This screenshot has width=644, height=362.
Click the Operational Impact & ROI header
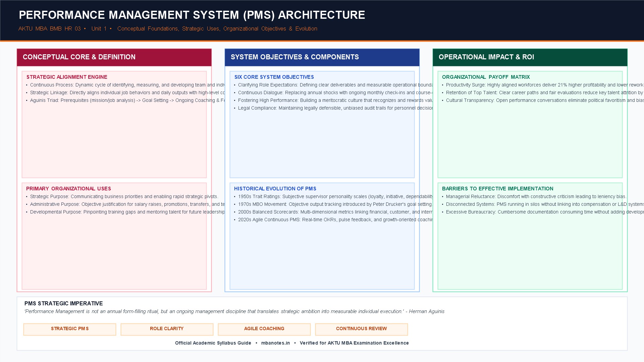(x=530, y=57)
